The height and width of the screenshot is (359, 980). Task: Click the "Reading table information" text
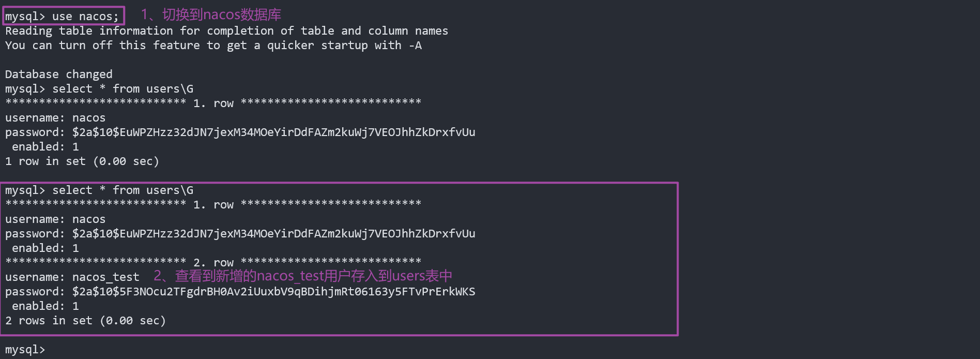tap(89, 31)
